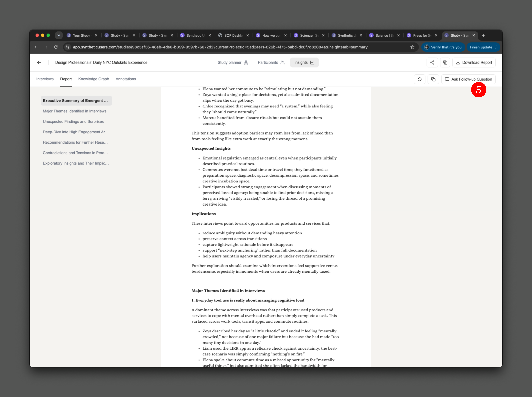Jump to Exploratory Insights and Their Implications
The width and height of the screenshot is (532, 397).
coord(76,163)
